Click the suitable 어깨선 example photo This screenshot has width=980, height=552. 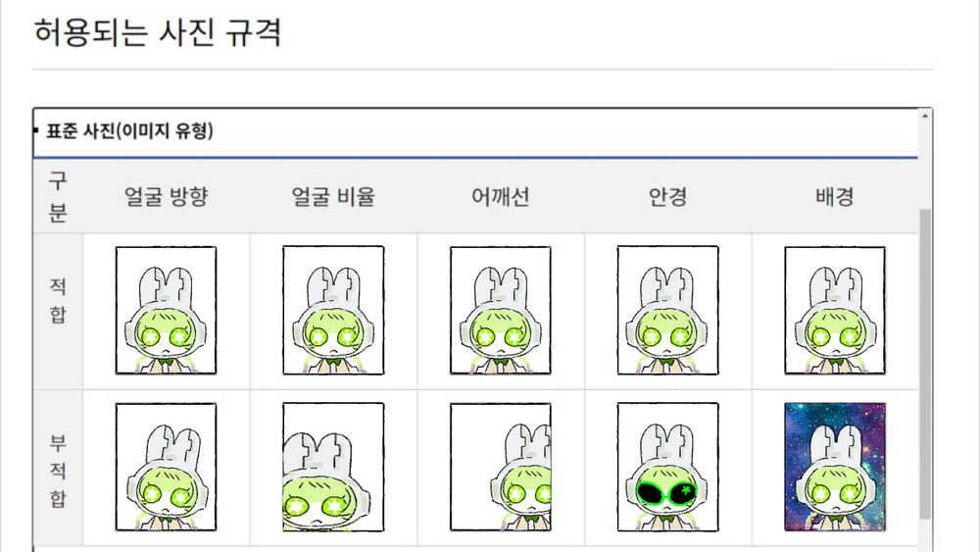(501, 310)
